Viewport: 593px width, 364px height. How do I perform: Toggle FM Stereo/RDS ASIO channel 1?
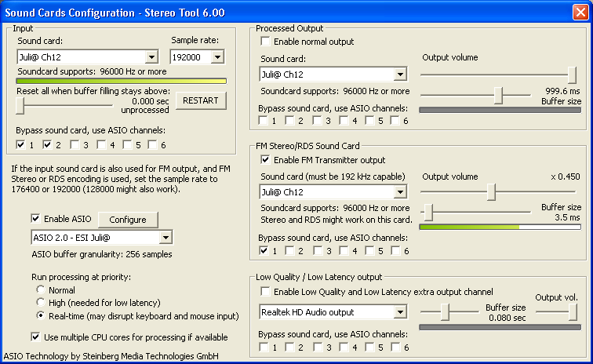[264, 250]
